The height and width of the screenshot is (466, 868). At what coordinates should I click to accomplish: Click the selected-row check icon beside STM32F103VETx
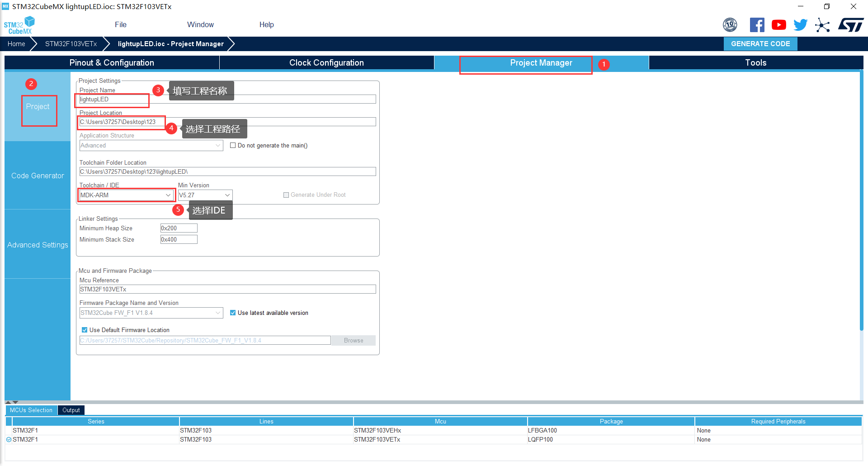pos(9,439)
